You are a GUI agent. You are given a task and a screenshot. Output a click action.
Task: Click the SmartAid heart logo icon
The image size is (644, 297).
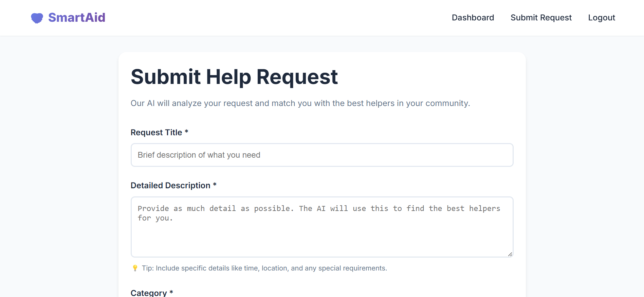37,18
